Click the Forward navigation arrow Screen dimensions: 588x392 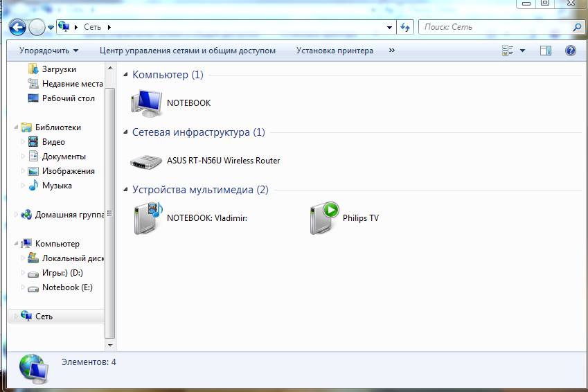[x=37, y=28]
